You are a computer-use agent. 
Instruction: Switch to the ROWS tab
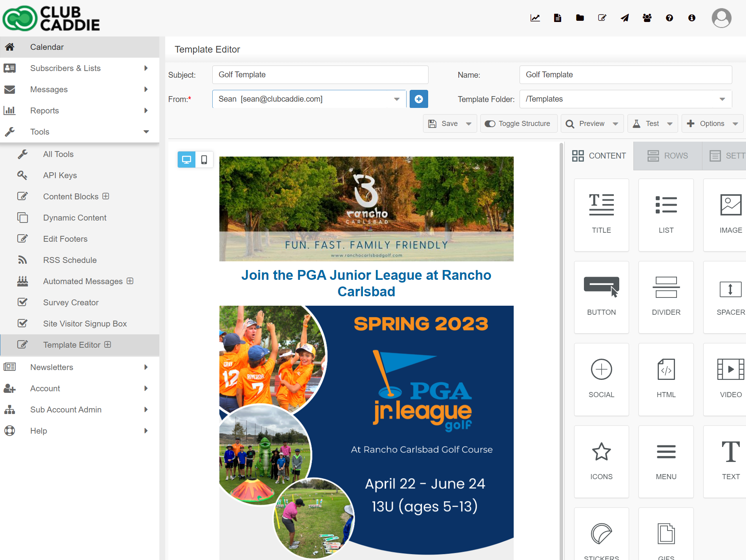pyautogui.click(x=668, y=156)
